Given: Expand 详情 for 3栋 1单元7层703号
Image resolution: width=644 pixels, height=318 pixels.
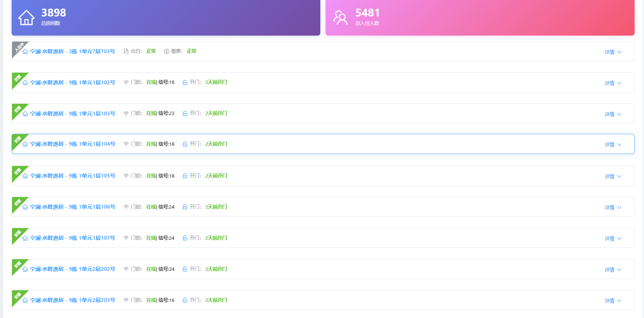Looking at the screenshot, I should pyautogui.click(x=613, y=52).
